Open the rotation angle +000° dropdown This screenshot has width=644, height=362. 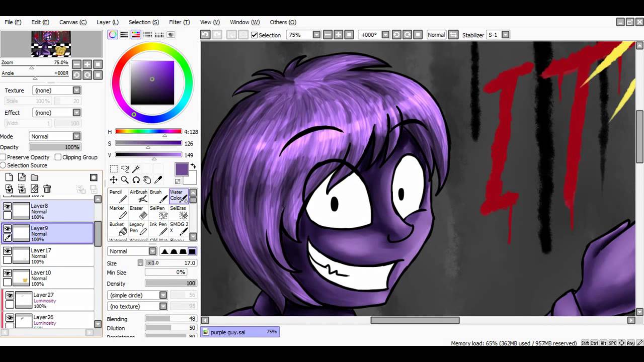[x=374, y=35]
